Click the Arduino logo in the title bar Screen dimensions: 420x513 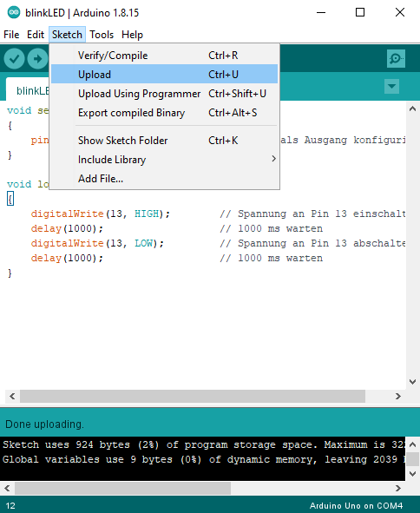click(14, 12)
